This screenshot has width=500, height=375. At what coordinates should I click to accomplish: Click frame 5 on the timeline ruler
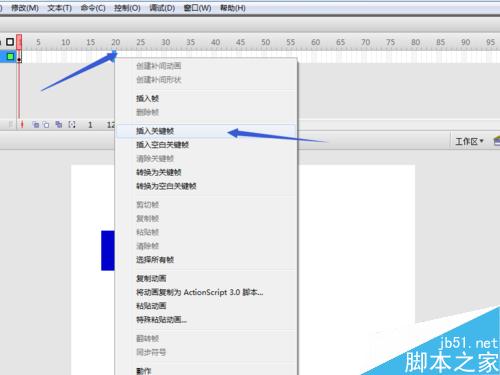(38, 42)
